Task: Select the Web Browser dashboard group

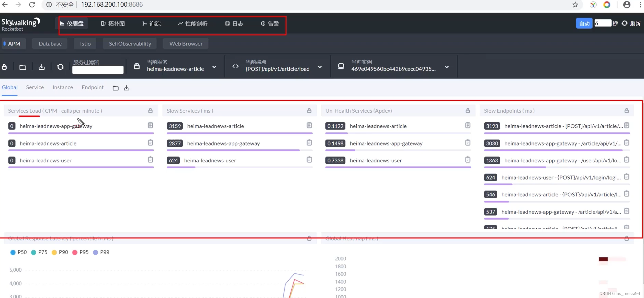Action: click(186, 44)
